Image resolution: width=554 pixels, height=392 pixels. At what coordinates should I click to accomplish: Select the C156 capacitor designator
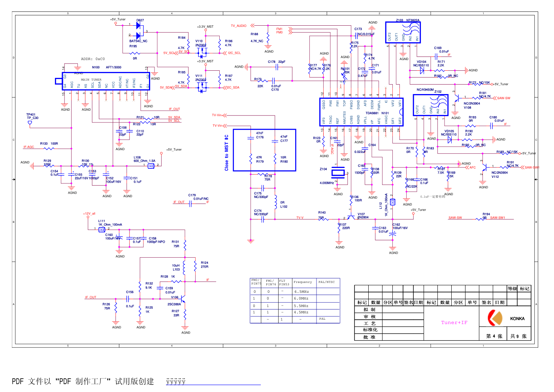point(130,292)
